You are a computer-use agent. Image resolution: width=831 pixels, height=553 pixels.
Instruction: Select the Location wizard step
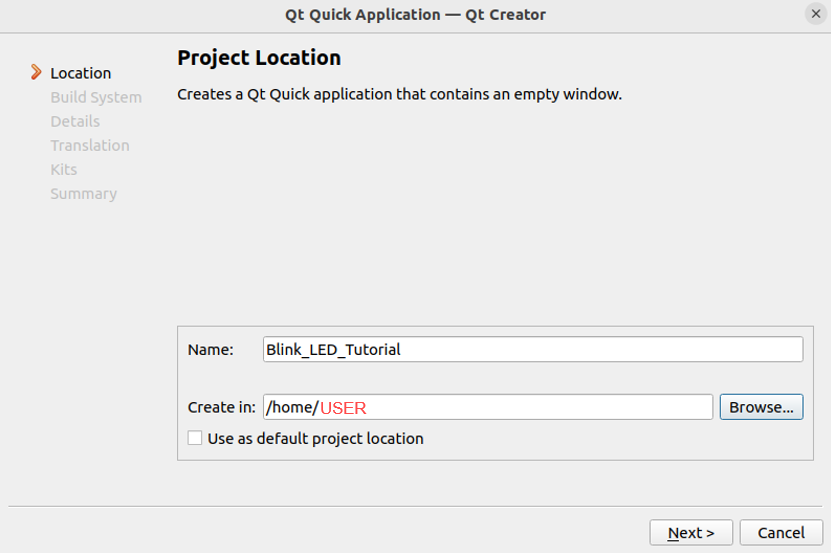tap(81, 73)
